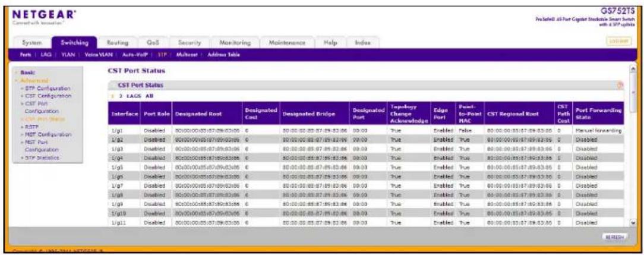
Task: Click the Port Forwarding State column header
Action: click(x=598, y=114)
